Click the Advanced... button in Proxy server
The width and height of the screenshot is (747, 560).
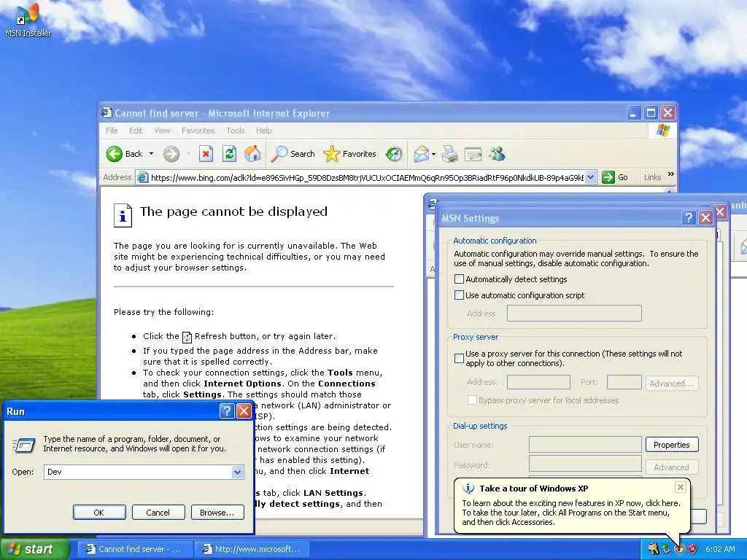(672, 384)
